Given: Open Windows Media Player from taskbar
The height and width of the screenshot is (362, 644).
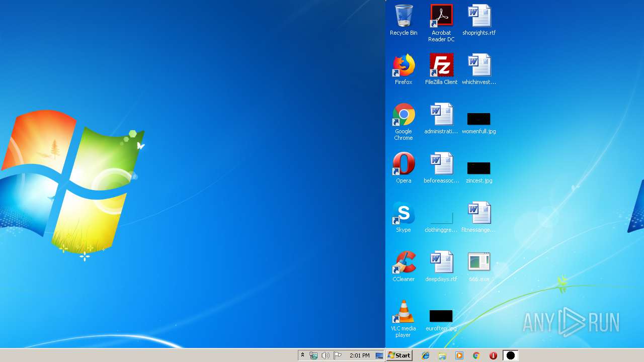Looking at the screenshot, I should click(x=459, y=355).
